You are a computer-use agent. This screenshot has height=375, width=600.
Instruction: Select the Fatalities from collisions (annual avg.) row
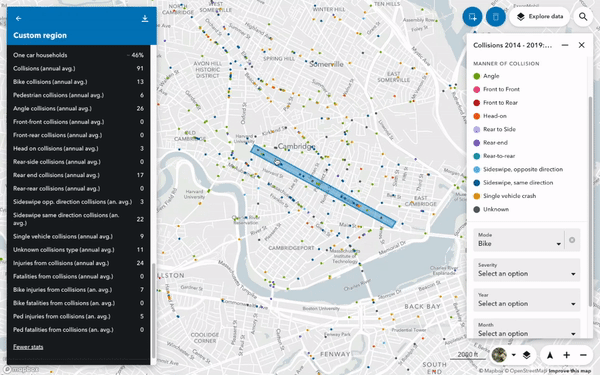[78, 276]
